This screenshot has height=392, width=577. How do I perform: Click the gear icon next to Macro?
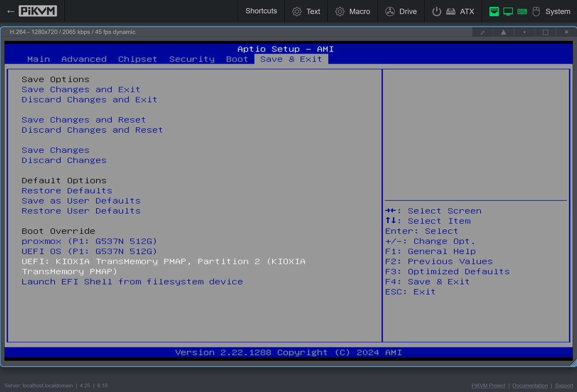click(x=340, y=12)
